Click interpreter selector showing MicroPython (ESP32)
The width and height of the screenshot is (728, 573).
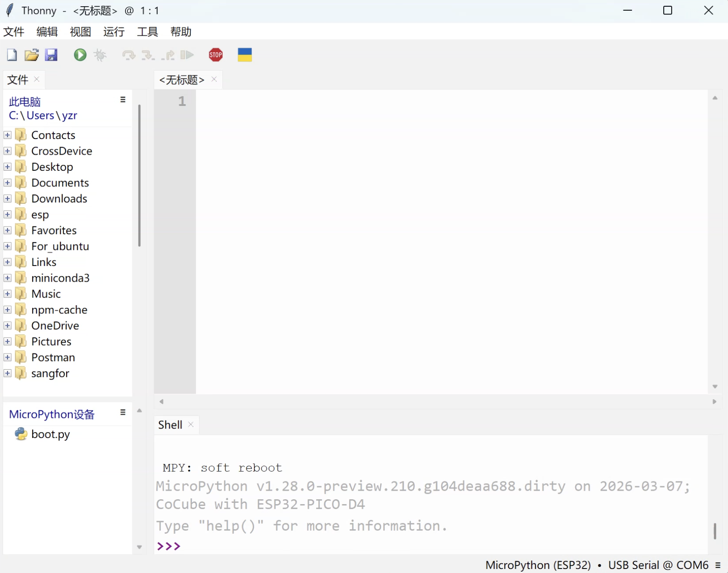(x=538, y=565)
